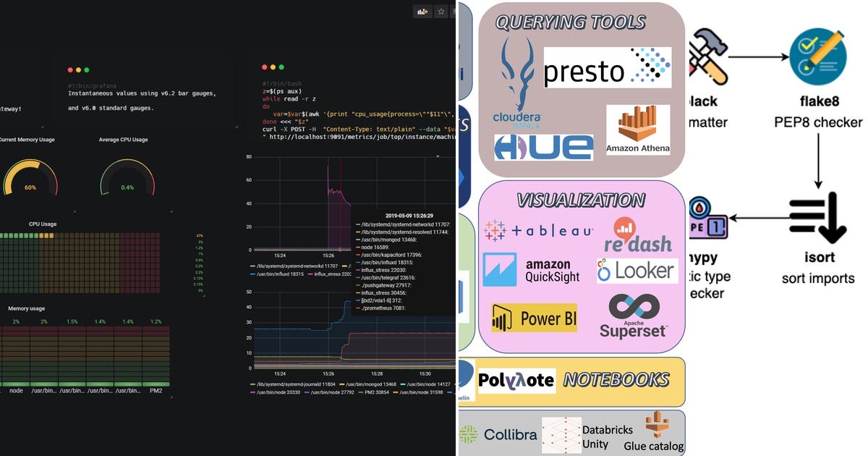
Task: Click green dot above the #!/bin/grafana text
Action: tap(87, 69)
